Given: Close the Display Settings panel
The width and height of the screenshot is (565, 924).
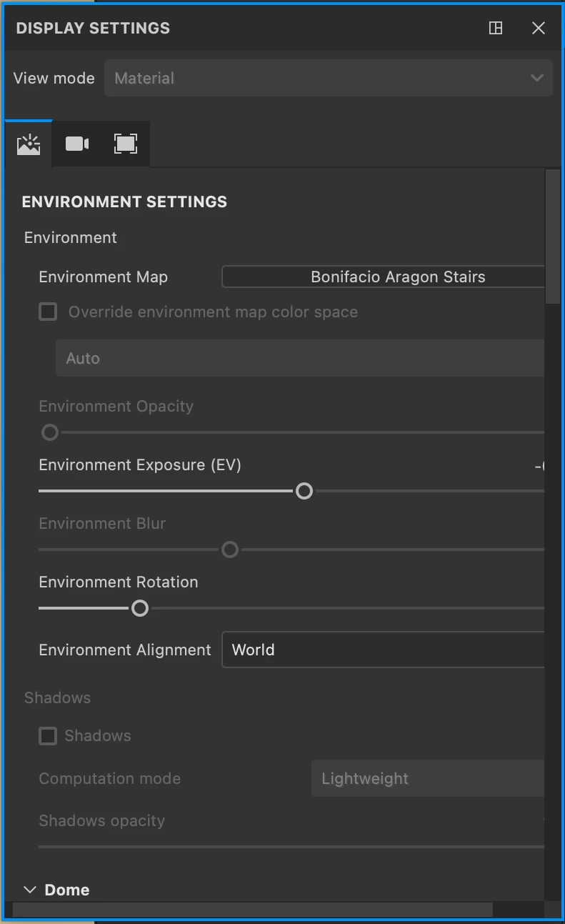Looking at the screenshot, I should click(539, 28).
